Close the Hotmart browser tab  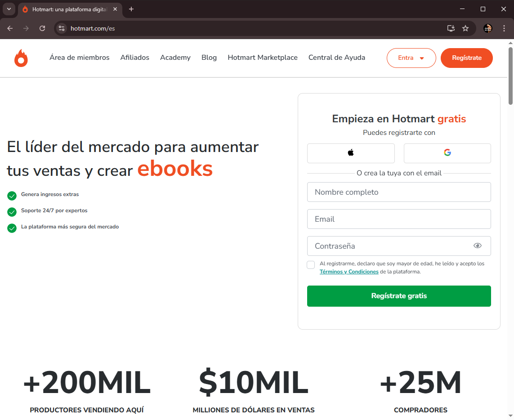tap(115, 9)
